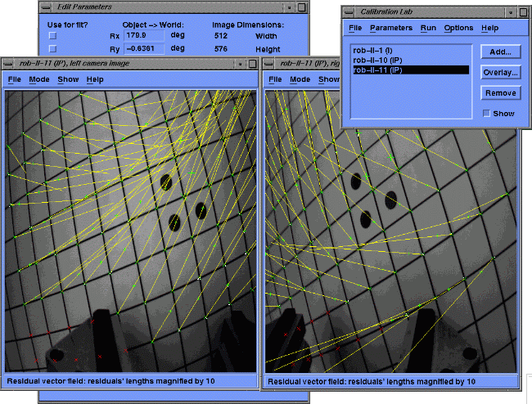Maximize the Calibration Lab window
This screenshot has width=532, height=404.
pos(523,12)
